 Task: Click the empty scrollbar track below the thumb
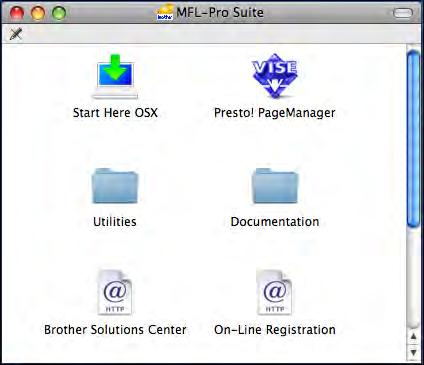point(413,278)
